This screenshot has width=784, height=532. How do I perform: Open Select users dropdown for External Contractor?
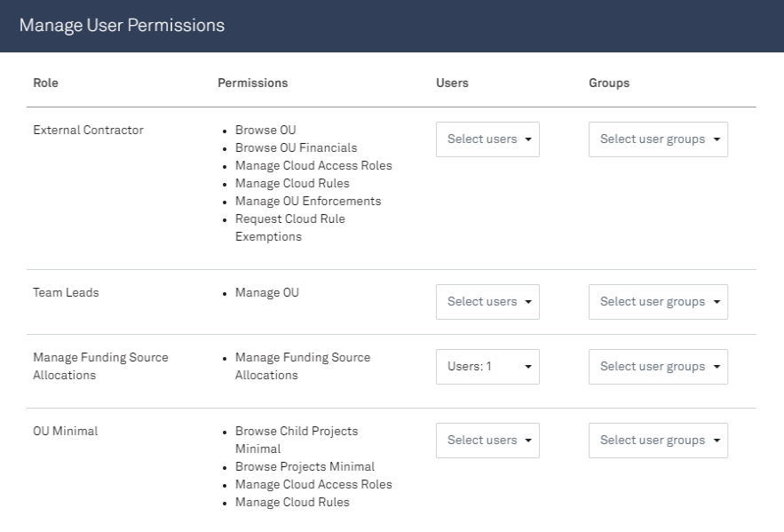click(487, 139)
